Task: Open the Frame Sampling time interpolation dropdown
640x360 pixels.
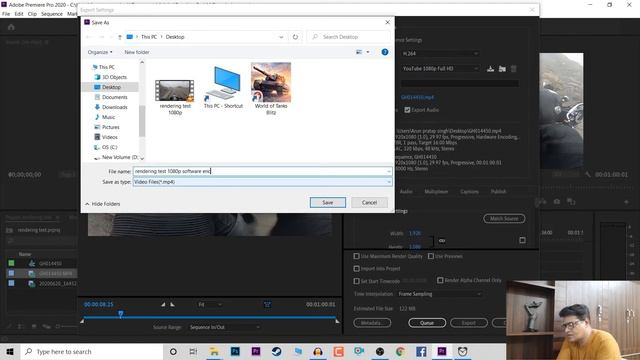Action: (x=440, y=294)
